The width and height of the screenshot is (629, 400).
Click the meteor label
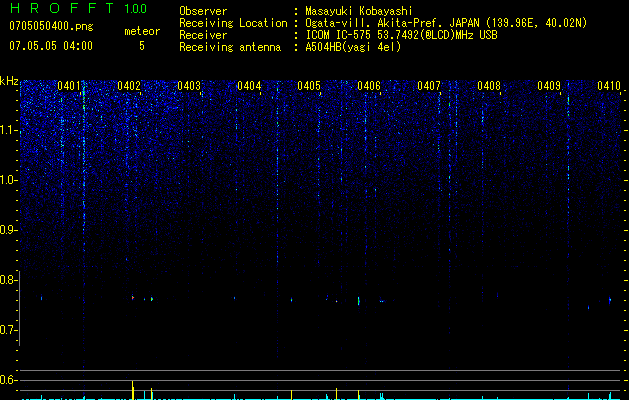pos(142,31)
